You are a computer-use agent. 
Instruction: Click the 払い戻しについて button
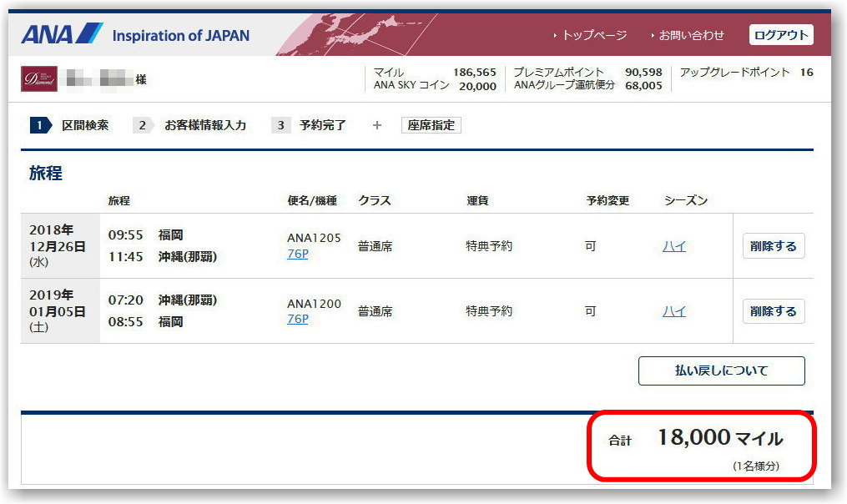tap(722, 370)
